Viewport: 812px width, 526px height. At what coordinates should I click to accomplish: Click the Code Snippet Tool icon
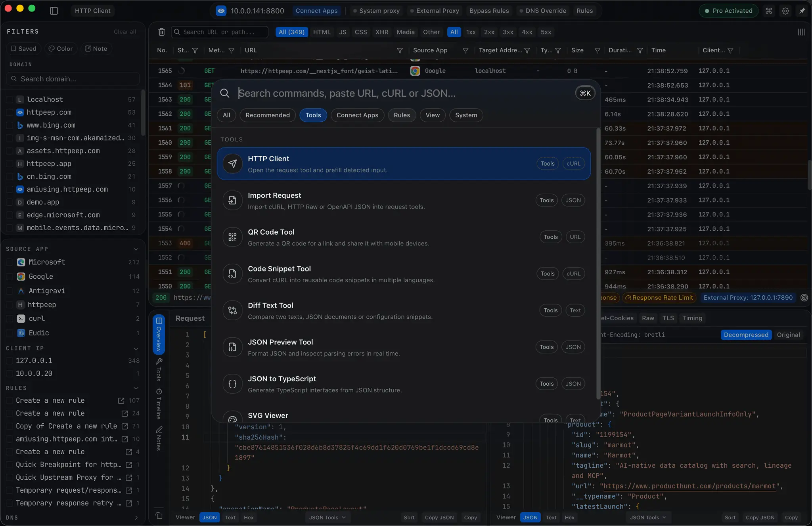[x=233, y=274]
